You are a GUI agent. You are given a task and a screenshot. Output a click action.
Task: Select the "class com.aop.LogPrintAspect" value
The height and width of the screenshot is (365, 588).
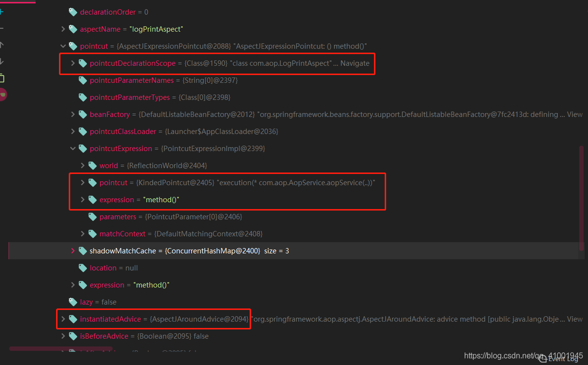281,63
